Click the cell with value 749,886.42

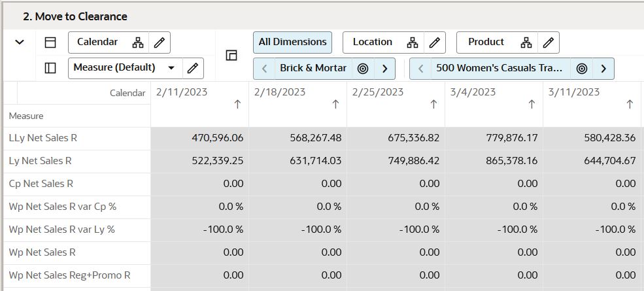396,161
